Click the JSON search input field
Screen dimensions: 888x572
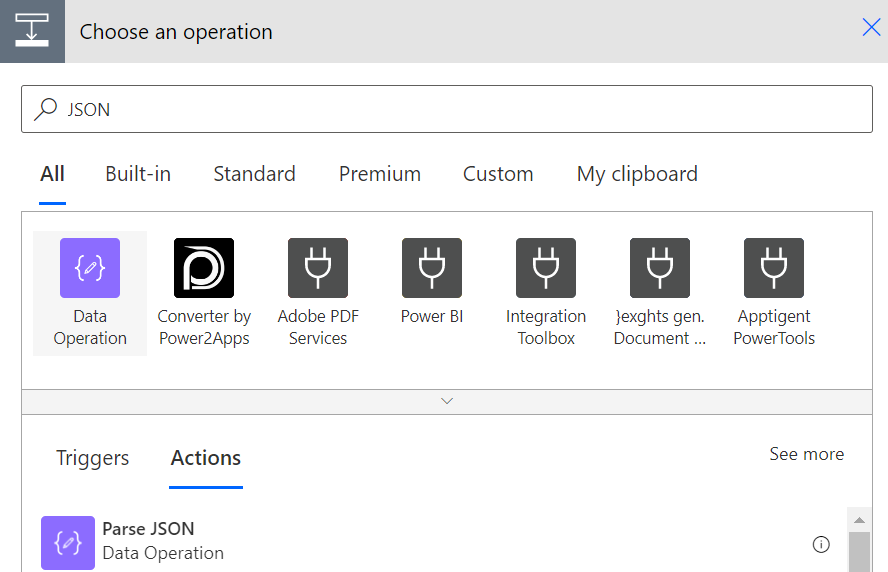(447, 109)
